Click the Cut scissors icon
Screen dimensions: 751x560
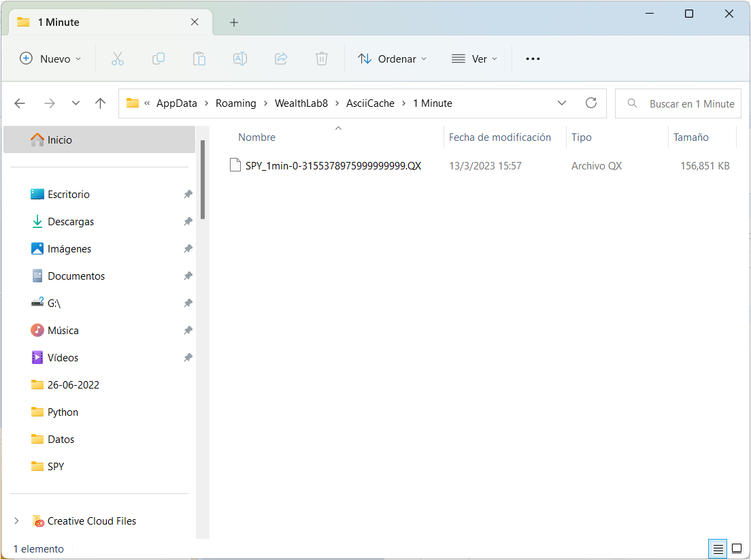pos(118,59)
